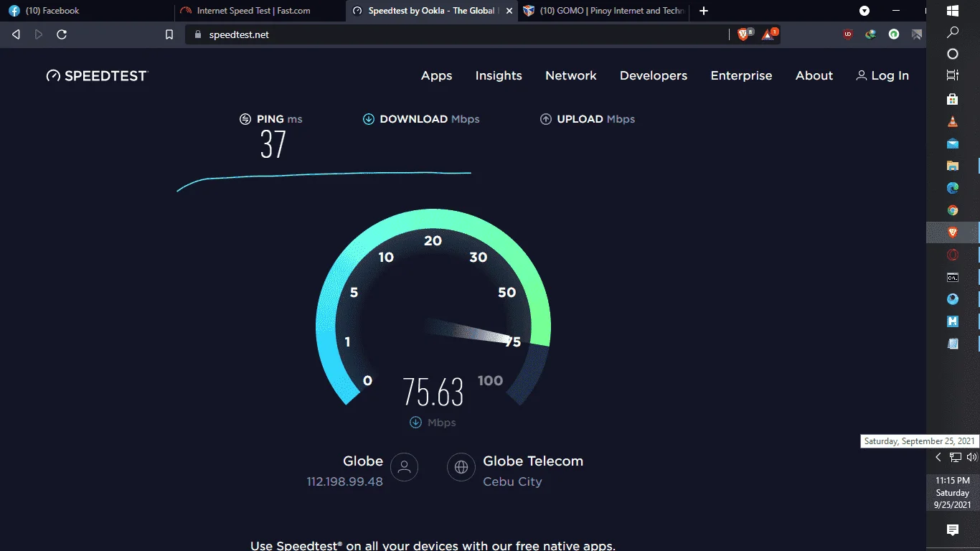Image resolution: width=980 pixels, height=551 pixels.
Task: Open the Developers menu item
Action: click(x=654, y=75)
